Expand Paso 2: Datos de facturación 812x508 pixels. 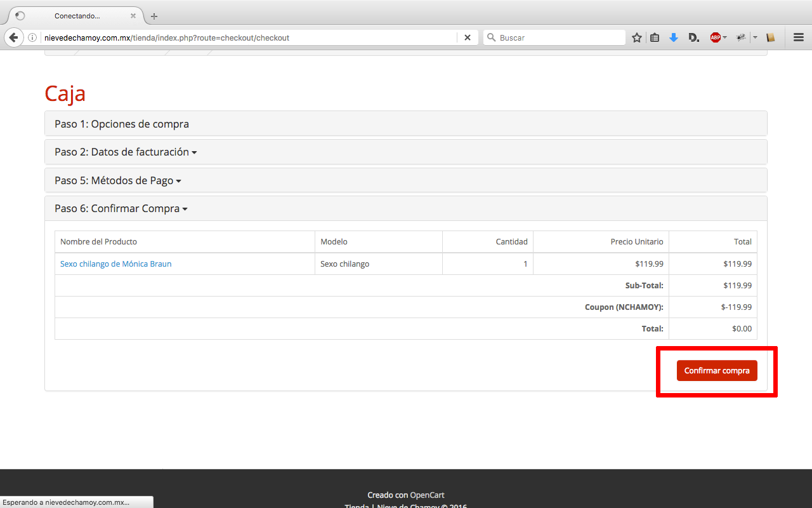pos(406,152)
